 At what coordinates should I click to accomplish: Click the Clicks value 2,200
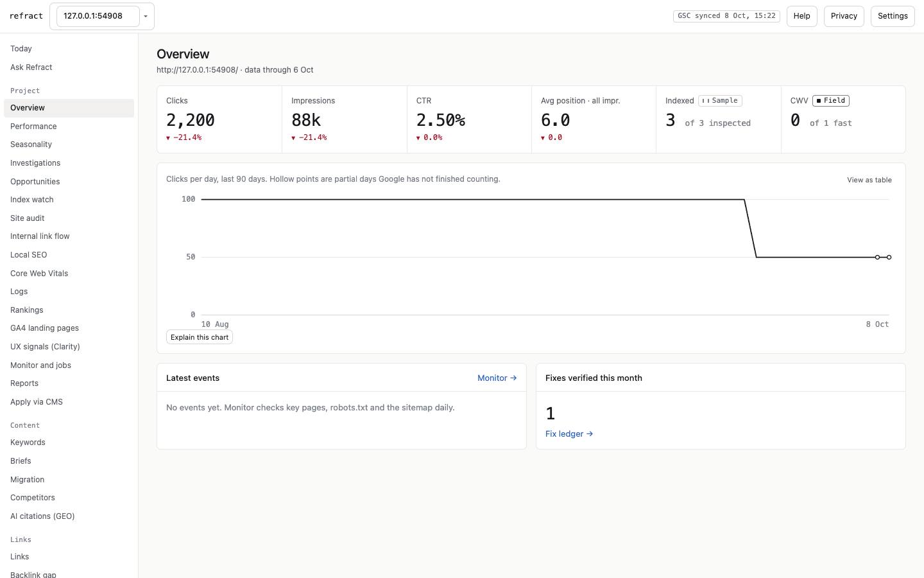pos(191,120)
